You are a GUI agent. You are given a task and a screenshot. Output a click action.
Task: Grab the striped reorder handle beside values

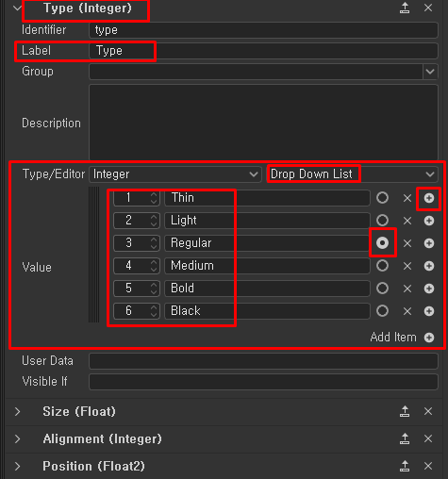pyautogui.click(x=93, y=255)
